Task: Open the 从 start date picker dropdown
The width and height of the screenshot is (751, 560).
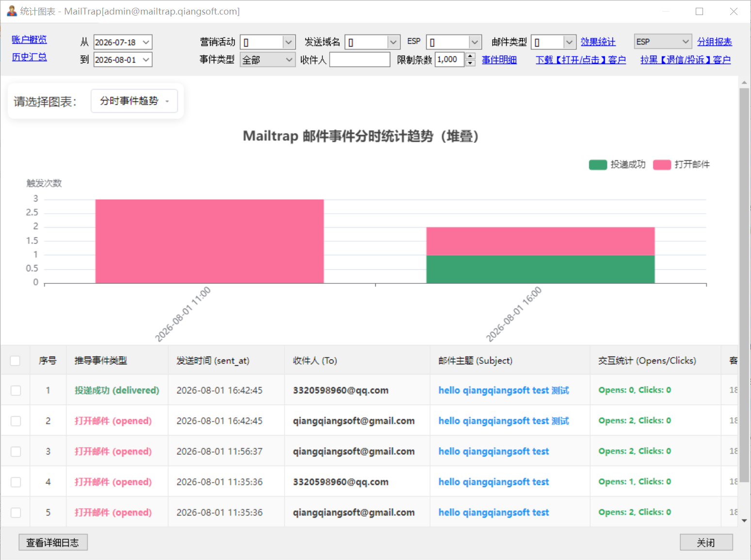Action: coord(146,42)
